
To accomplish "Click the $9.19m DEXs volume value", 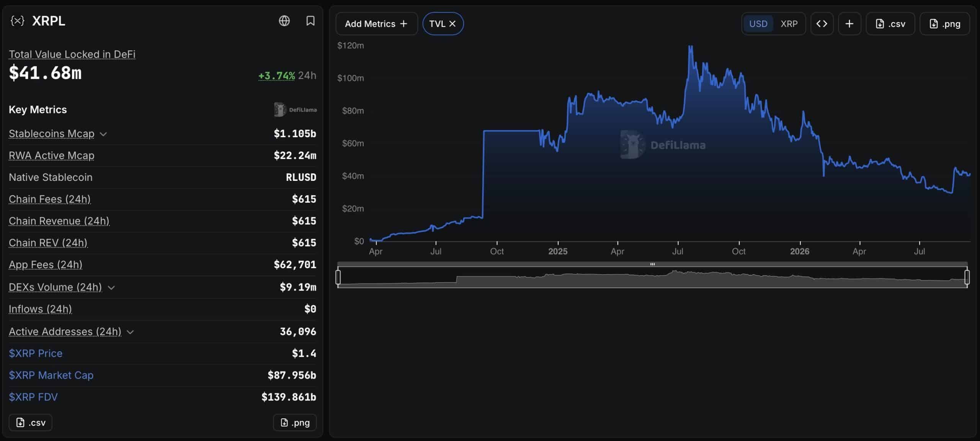I will click(x=298, y=287).
